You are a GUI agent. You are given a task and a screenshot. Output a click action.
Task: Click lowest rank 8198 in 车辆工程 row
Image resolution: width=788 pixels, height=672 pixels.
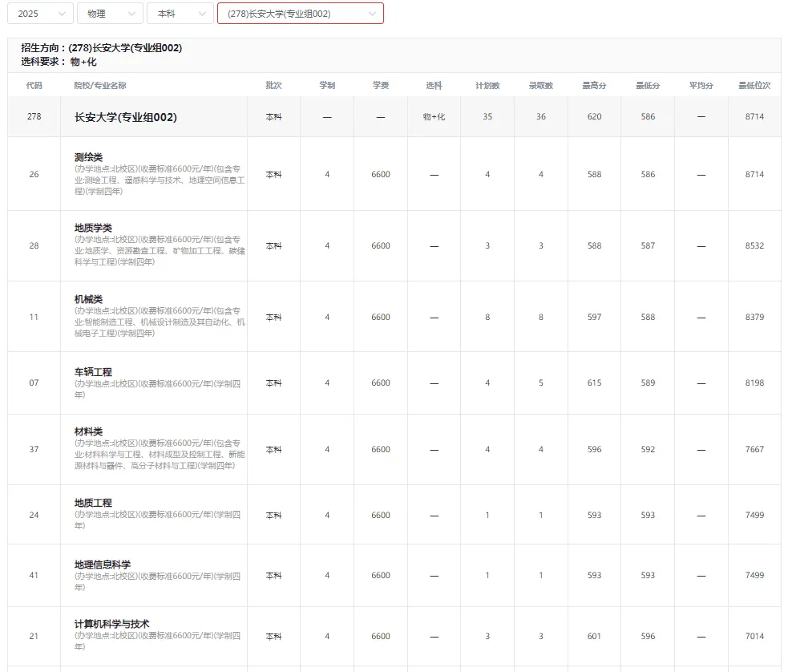(754, 383)
